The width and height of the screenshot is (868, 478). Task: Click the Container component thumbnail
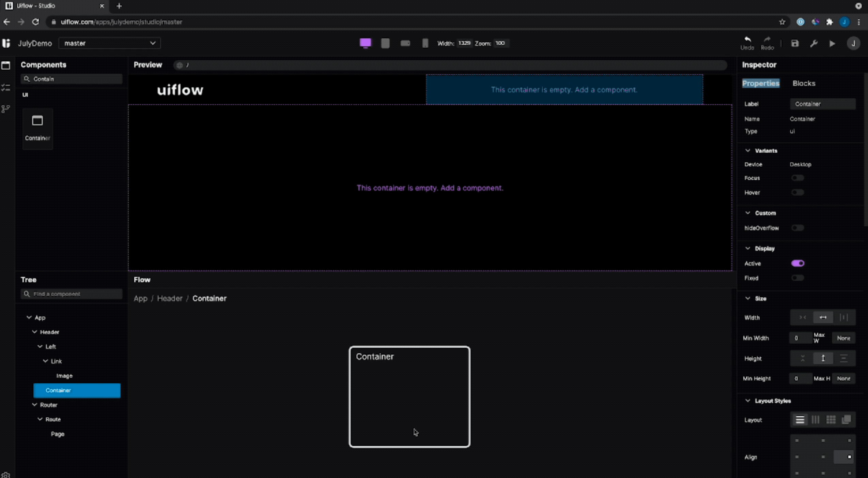[37, 128]
